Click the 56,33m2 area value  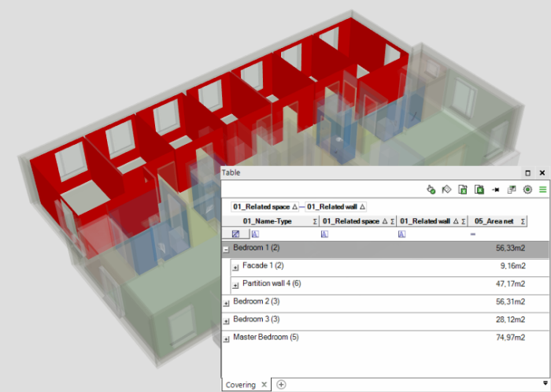click(510, 248)
